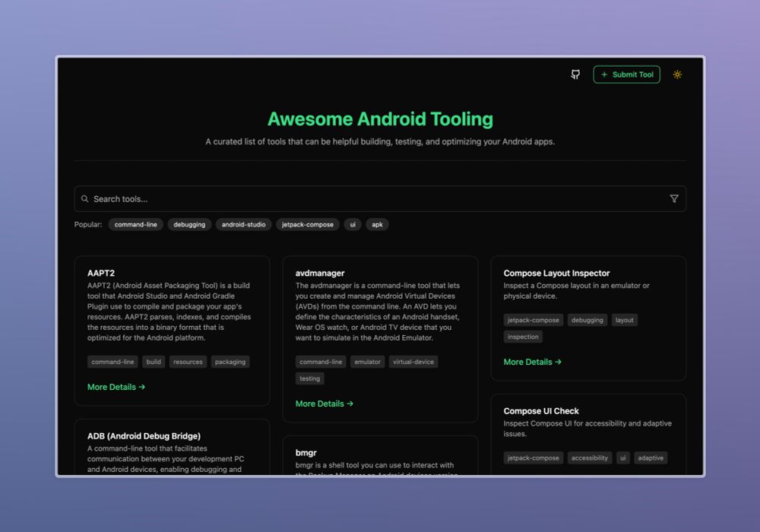Click the emulator tag on avdmanager card
Screen dimensions: 760x532
point(367,362)
